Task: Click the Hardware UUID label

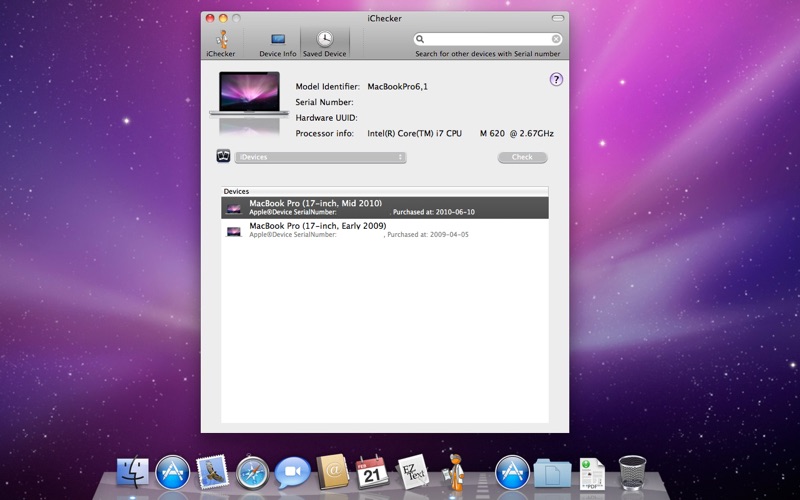Action: click(327, 118)
